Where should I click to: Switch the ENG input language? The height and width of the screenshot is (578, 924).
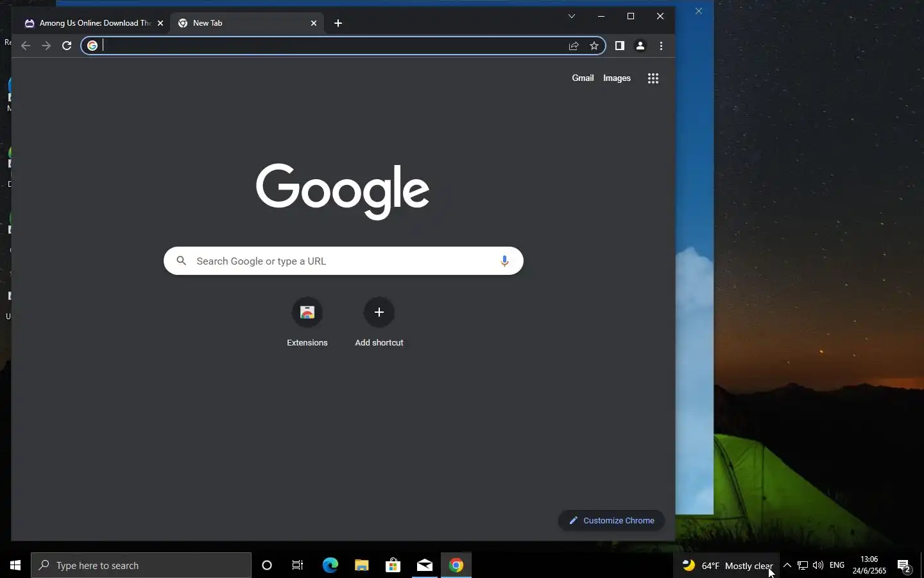click(837, 565)
